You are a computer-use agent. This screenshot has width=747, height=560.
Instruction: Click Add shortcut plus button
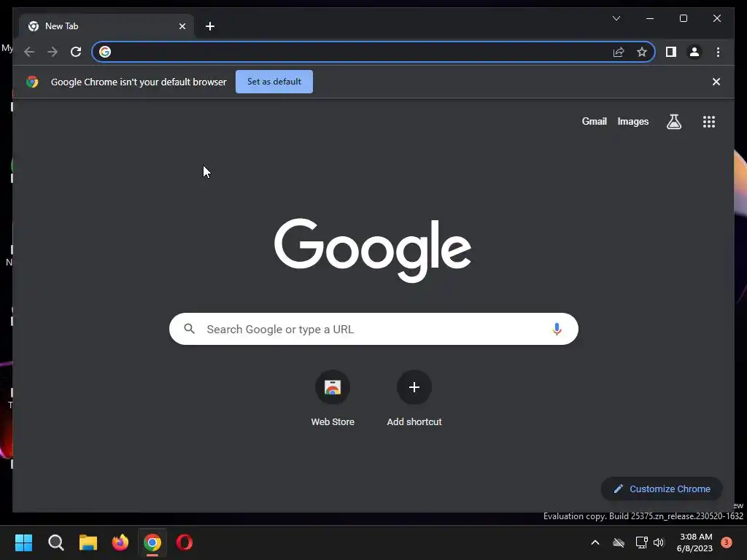414,387
